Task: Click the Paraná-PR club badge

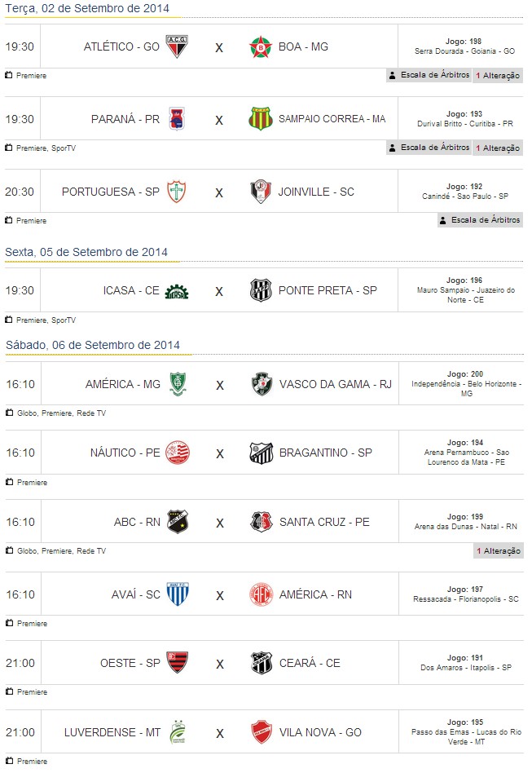Action: click(176, 119)
